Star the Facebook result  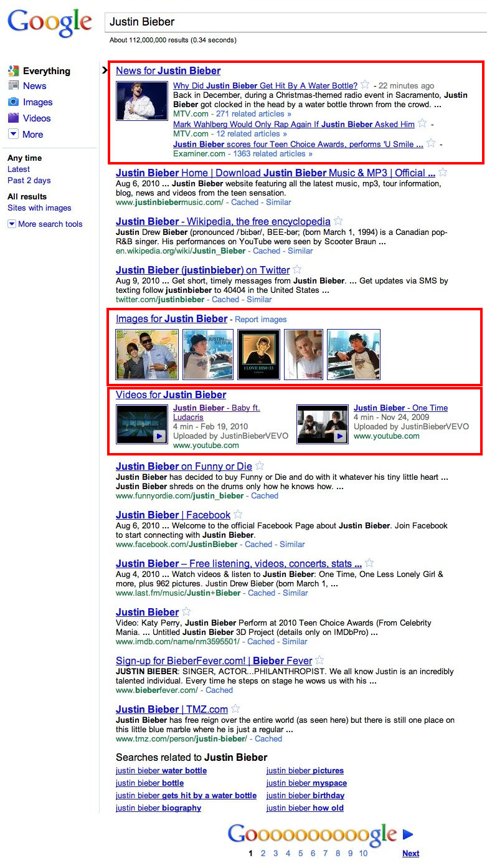pos(238,514)
